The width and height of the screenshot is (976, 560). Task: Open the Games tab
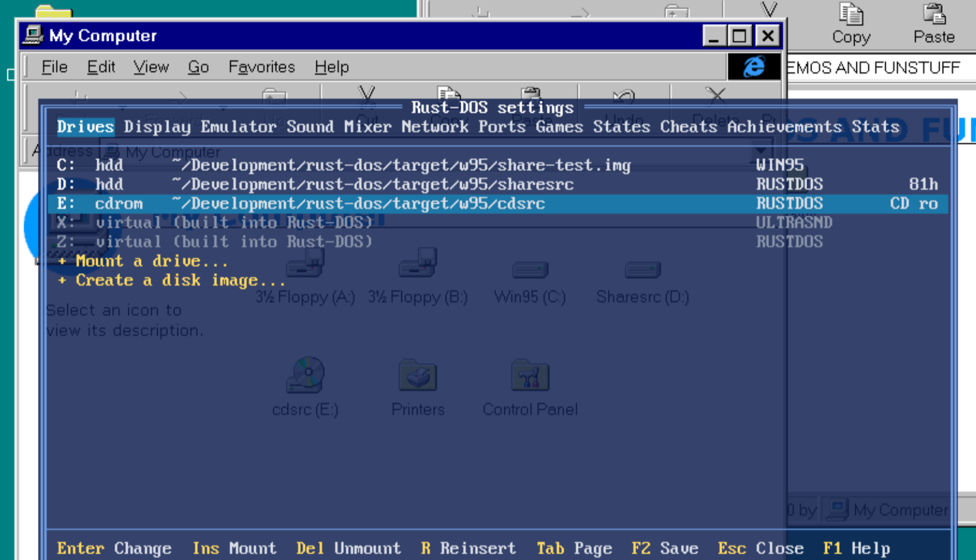click(560, 127)
